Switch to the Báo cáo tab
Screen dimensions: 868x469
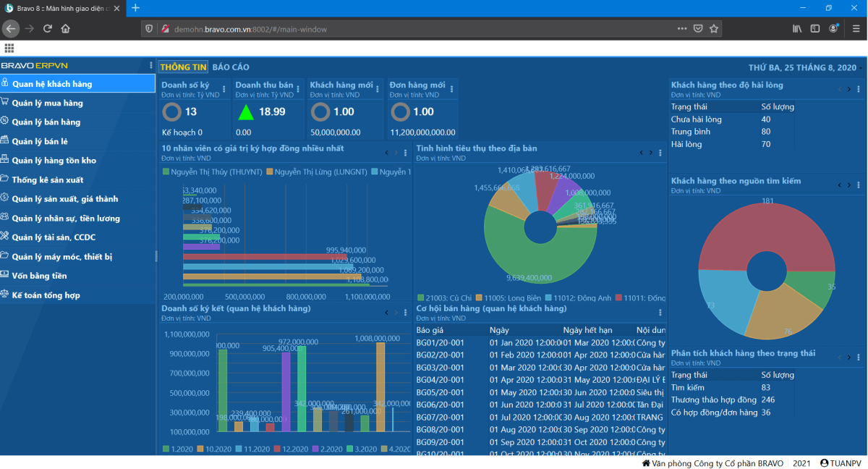pos(231,67)
